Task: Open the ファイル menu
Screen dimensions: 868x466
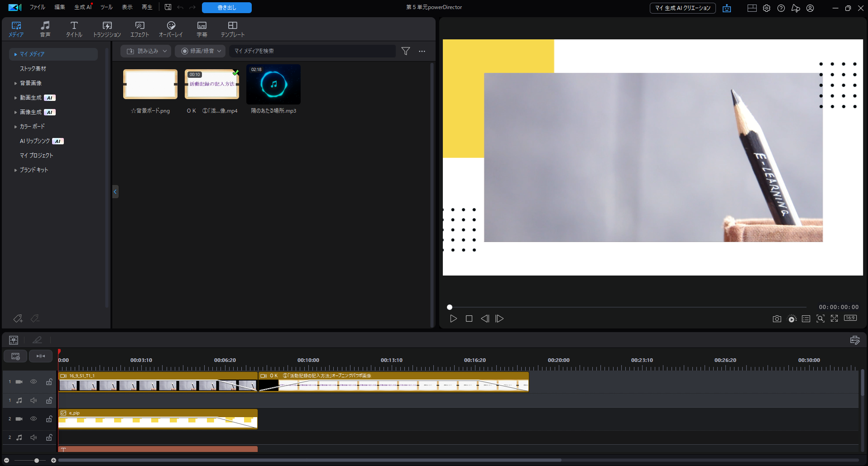Action: [x=37, y=7]
